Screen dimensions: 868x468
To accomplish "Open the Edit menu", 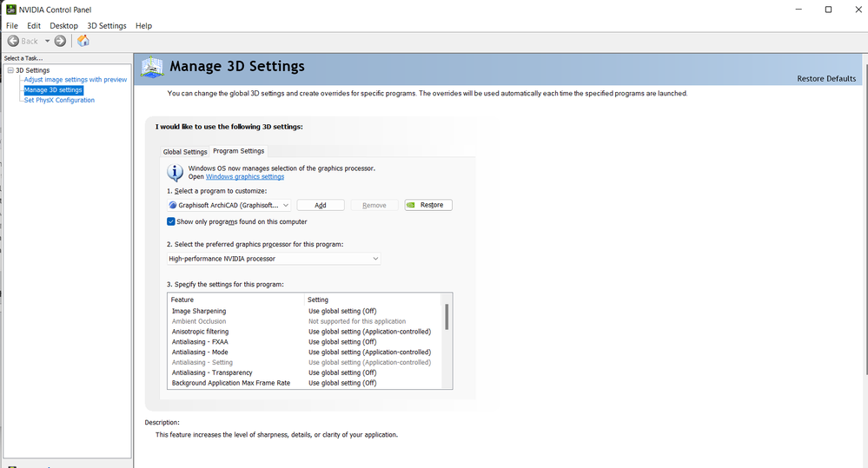I will coord(34,25).
